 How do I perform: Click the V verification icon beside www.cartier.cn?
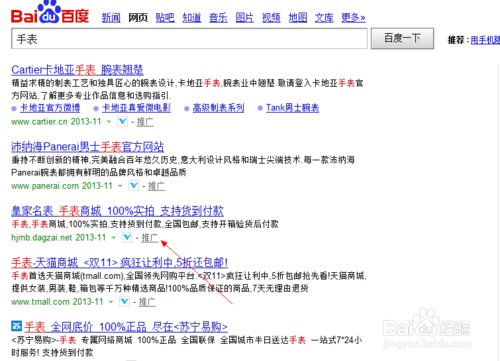(122, 121)
